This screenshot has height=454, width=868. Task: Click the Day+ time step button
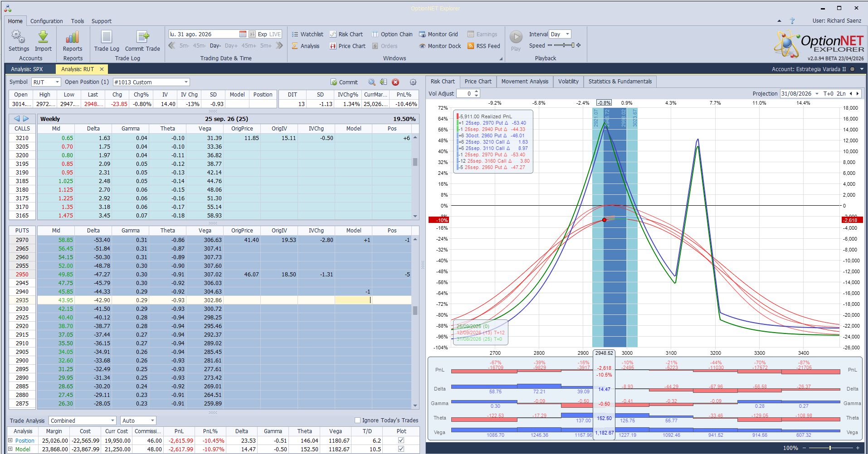[x=231, y=46]
